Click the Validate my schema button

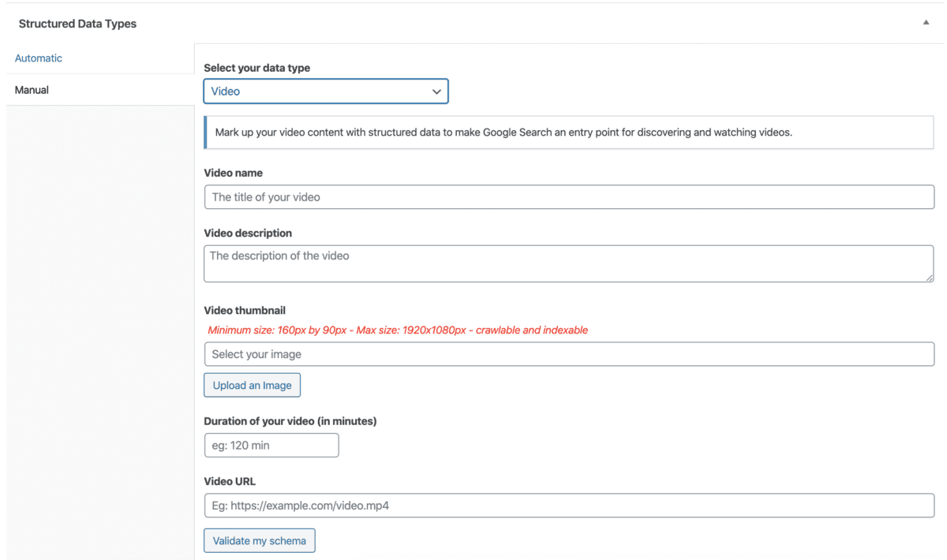tap(260, 540)
